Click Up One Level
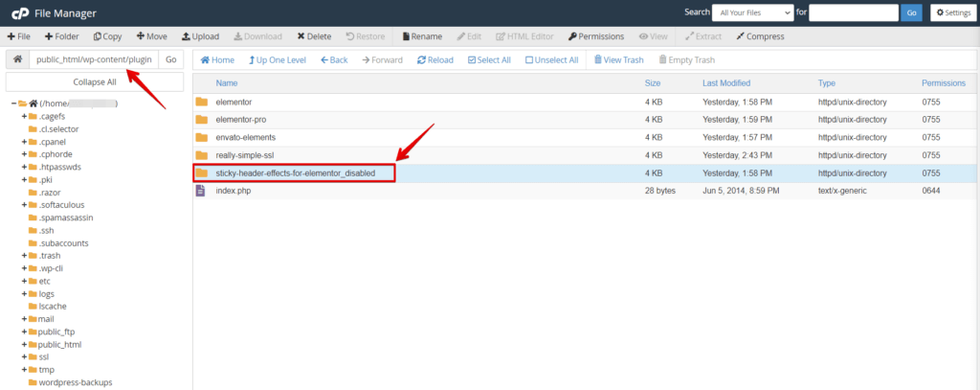The image size is (980, 390). [x=278, y=60]
